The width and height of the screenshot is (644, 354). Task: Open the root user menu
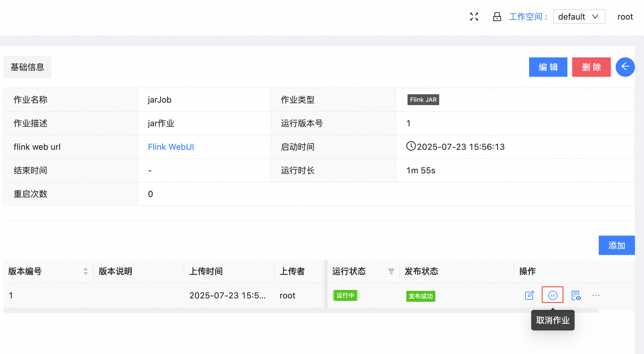coord(625,17)
